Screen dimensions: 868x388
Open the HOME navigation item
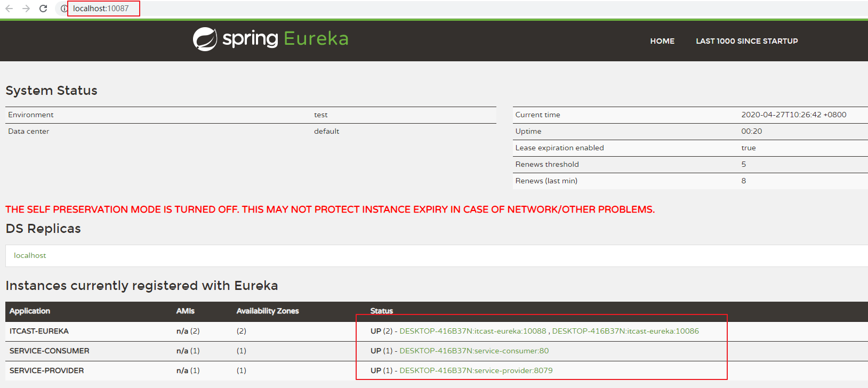pos(662,41)
